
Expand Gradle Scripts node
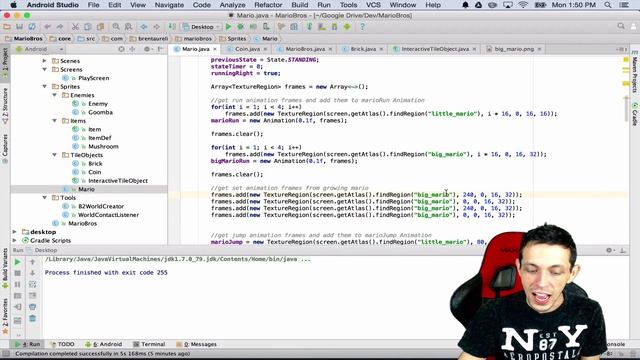(x=15, y=240)
